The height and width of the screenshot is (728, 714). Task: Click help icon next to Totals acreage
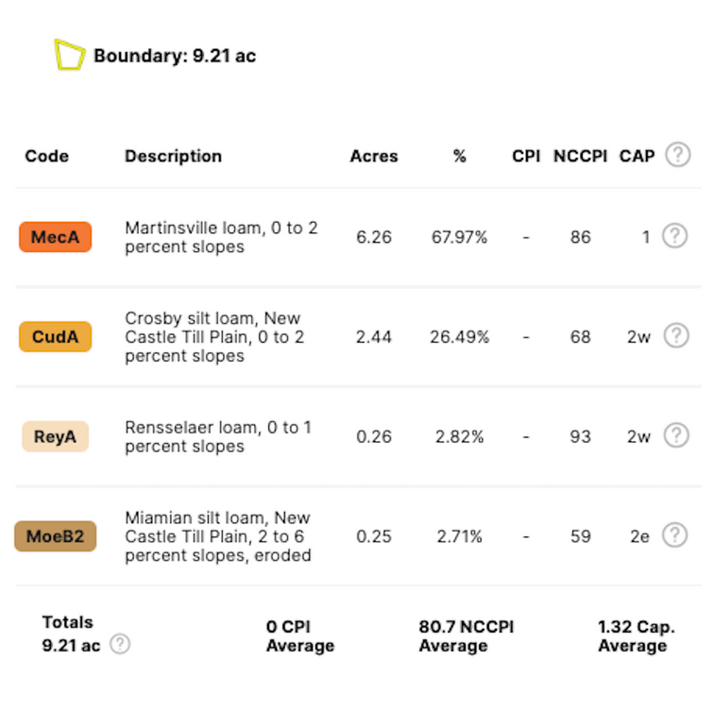tap(120, 645)
